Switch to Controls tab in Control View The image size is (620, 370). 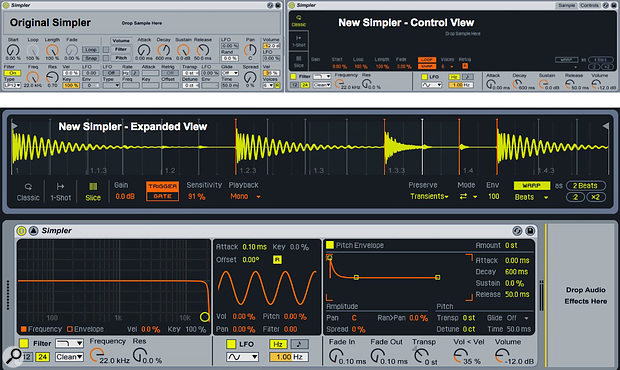pyautogui.click(x=590, y=5)
